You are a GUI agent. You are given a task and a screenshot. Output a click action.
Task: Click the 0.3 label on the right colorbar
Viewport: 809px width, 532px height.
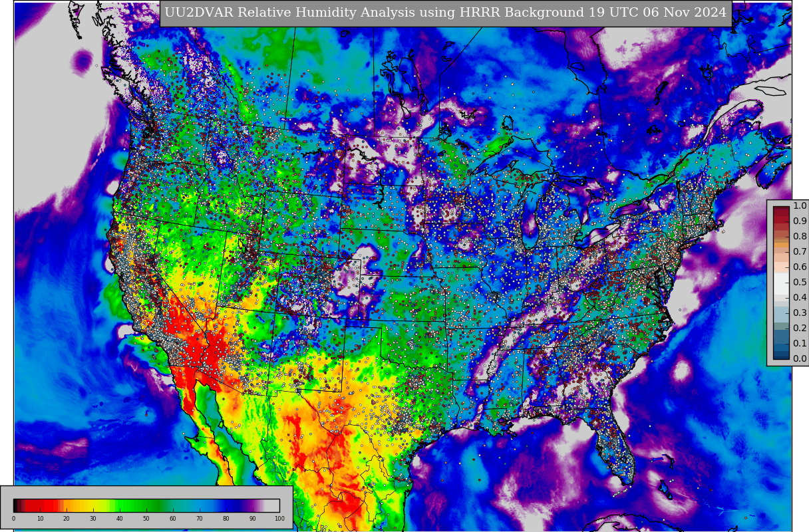point(800,313)
